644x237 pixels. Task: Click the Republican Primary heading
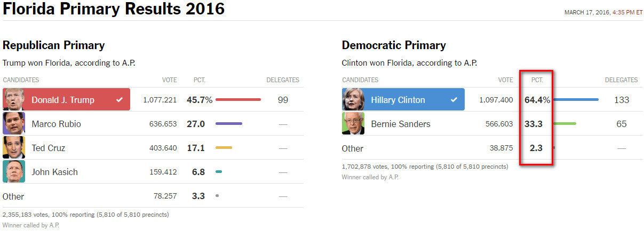53,45
